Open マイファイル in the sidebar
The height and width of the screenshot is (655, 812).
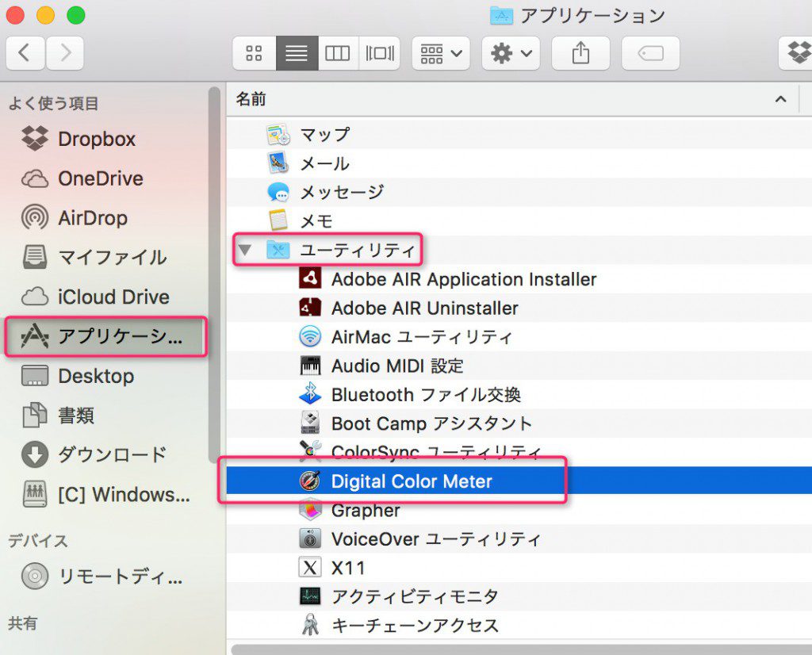pos(105,258)
